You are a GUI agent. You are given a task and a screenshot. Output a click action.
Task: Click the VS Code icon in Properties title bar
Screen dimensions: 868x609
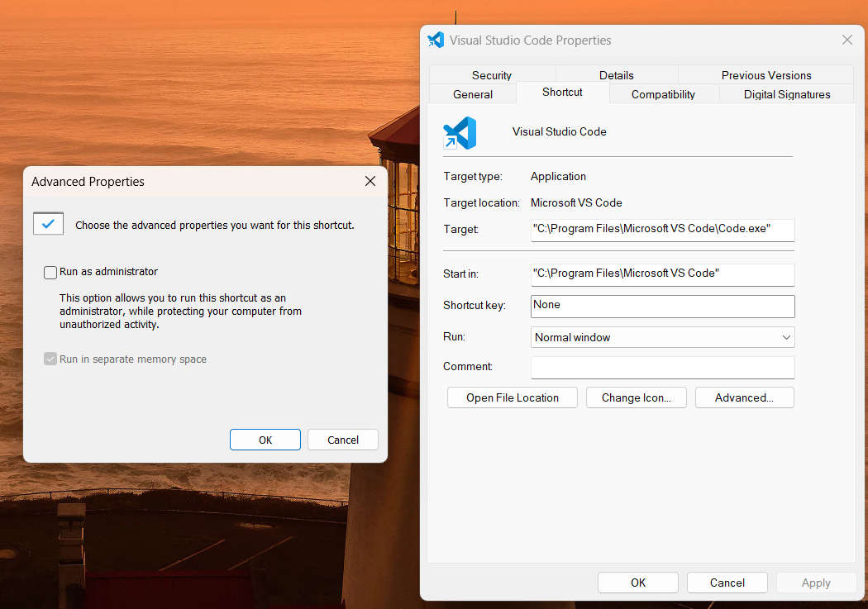(x=436, y=40)
